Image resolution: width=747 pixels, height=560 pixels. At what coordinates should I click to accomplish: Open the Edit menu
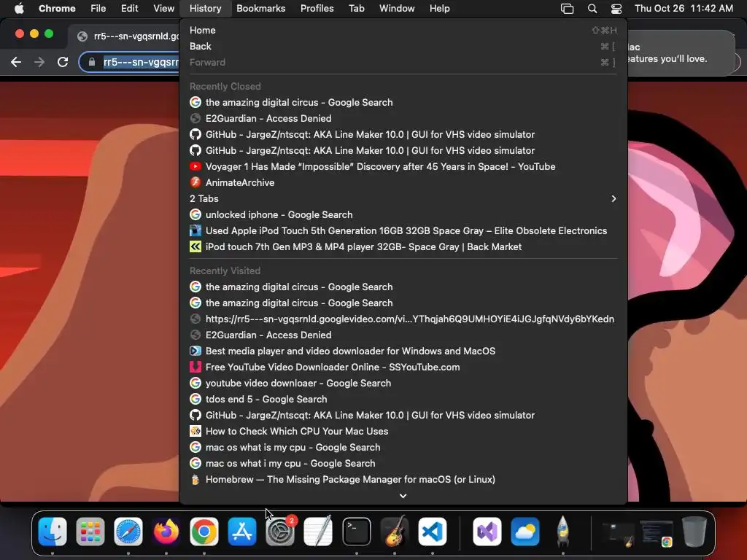[x=129, y=8]
